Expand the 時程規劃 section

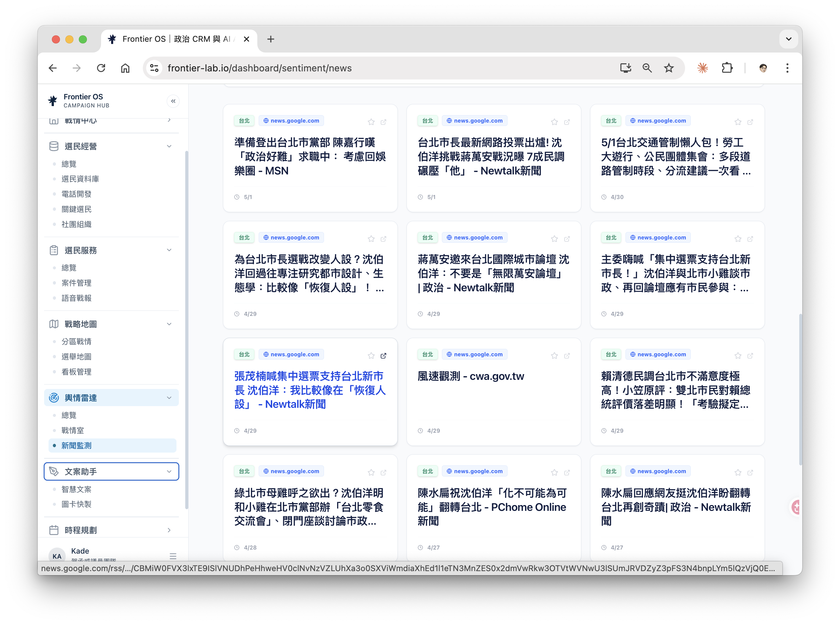click(169, 530)
